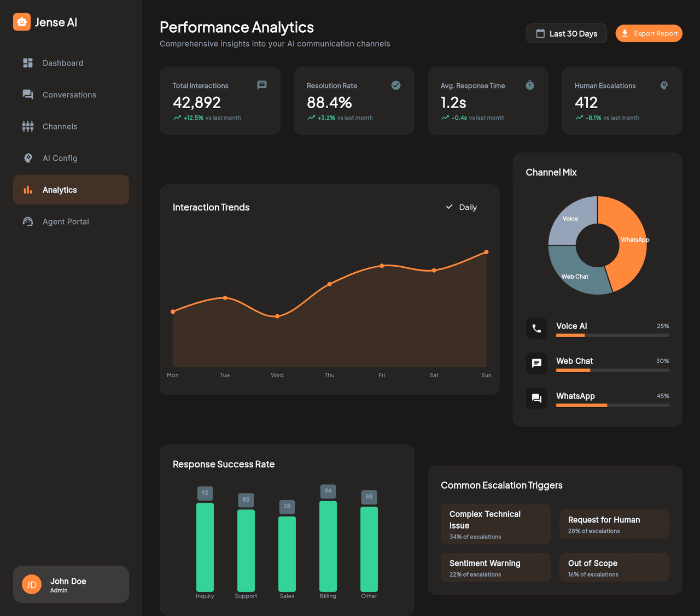Open the Dashboard navigation entry
The width and height of the screenshot is (700, 616).
coord(63,63)
